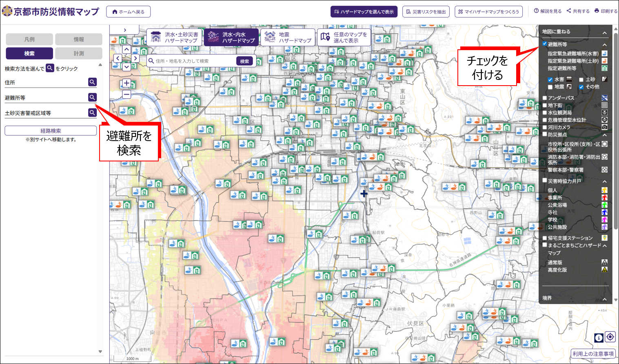This screenshot has height=364, width=619.
Task: Select the 洪水・内水 hazard map tab
Action: click(x=231, y=37)
